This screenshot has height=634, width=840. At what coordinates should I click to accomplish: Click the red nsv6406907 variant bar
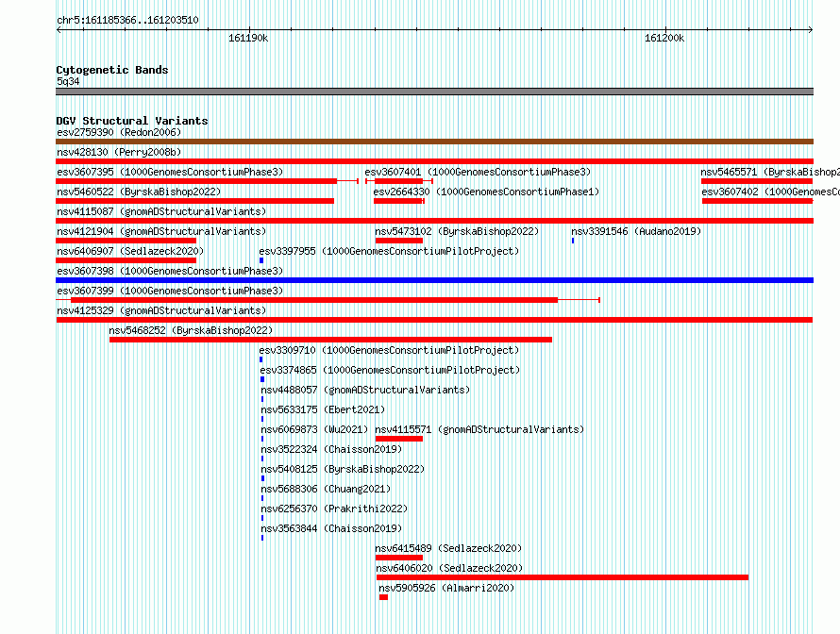[126, 260]
